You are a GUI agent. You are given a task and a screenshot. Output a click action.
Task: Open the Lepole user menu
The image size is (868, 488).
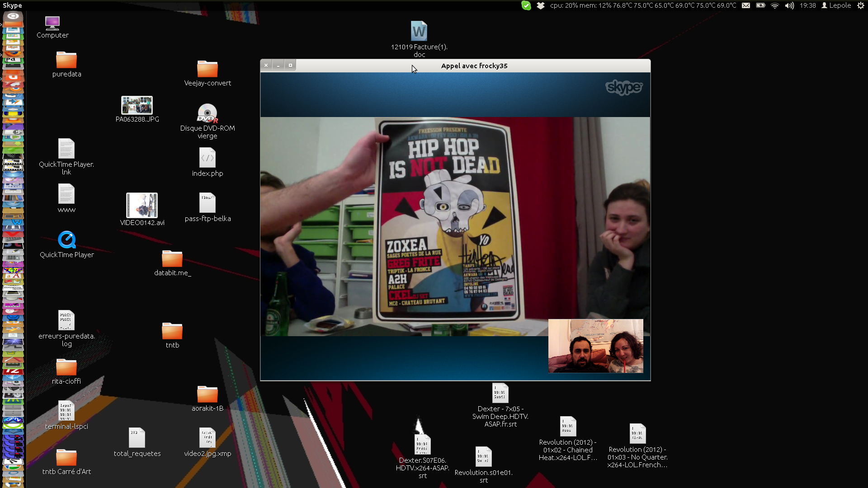[x=836, y=5]
